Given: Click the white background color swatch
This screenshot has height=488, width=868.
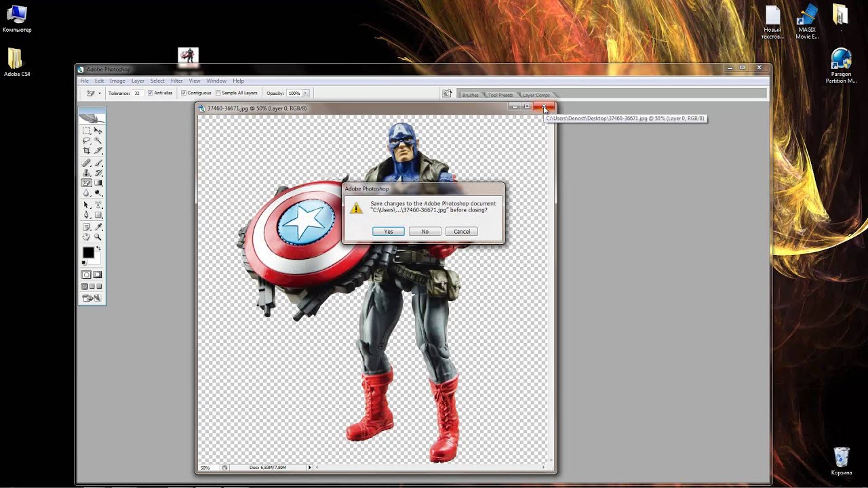Looking at the screenshot, I should point(97,260).
